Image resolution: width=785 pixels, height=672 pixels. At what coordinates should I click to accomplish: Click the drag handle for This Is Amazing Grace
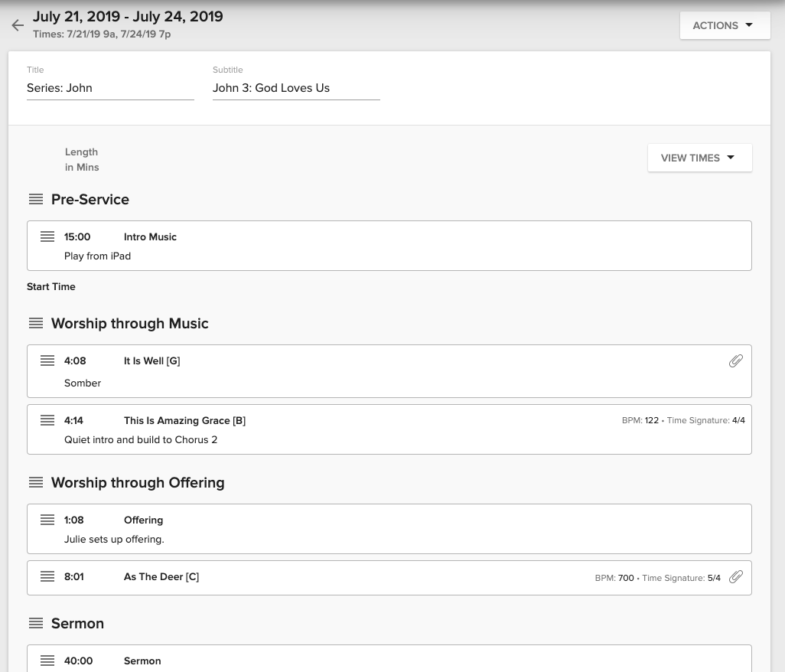[47, 420]
